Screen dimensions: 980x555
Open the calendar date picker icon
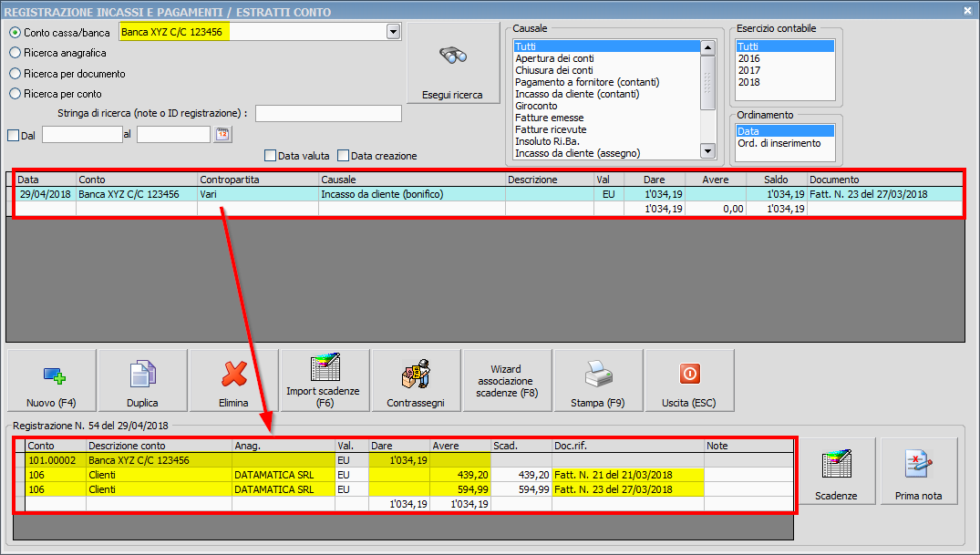tap(222, 134)
